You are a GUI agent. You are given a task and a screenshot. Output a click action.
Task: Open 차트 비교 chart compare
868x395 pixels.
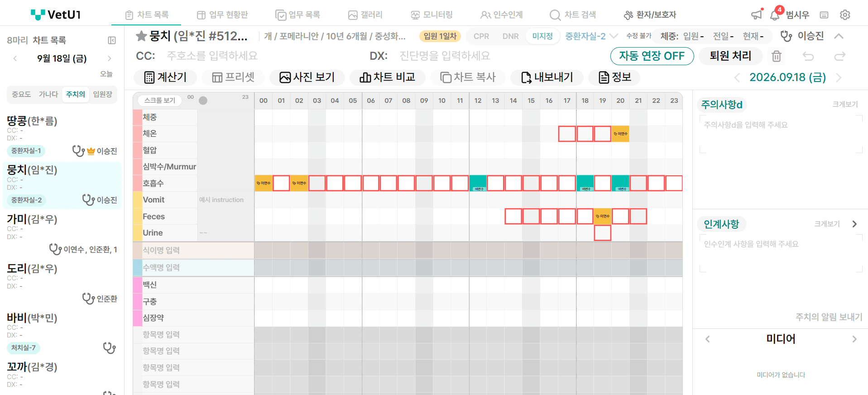tap(388, 77)
